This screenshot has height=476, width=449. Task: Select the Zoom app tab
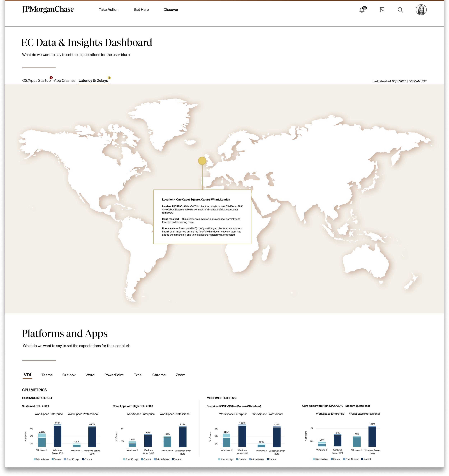tap(180, 375)
